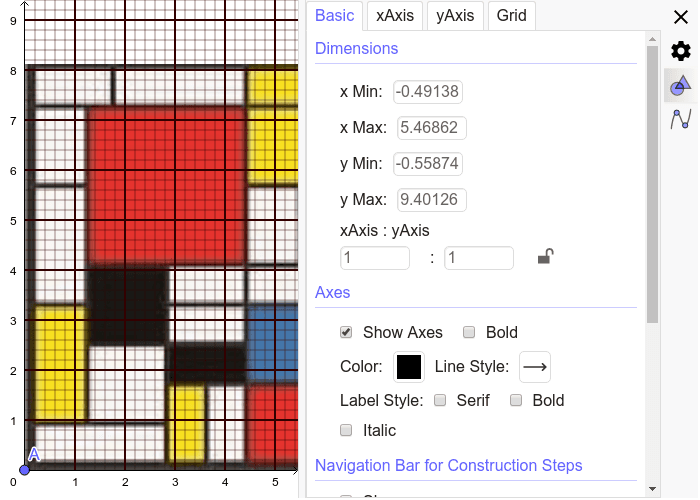
Task: Open the yAxis tab
Action: 455,16
